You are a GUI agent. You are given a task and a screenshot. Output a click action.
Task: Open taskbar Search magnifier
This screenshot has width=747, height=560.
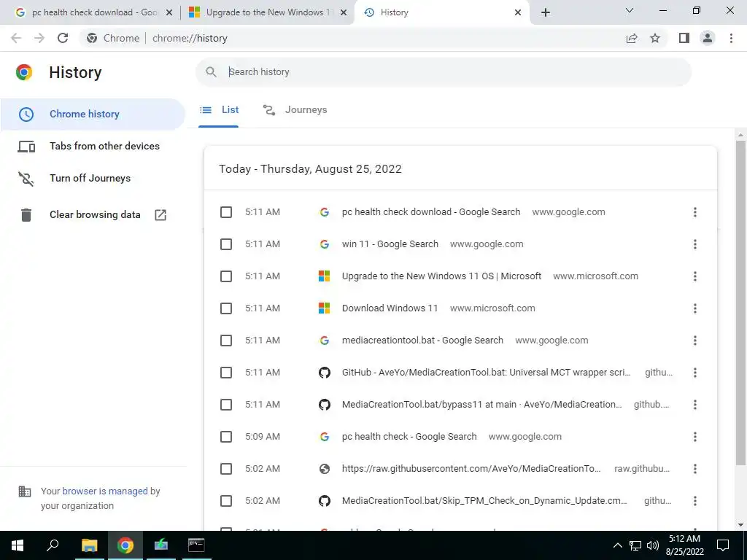pyautogui.click(x=53, y=545)
